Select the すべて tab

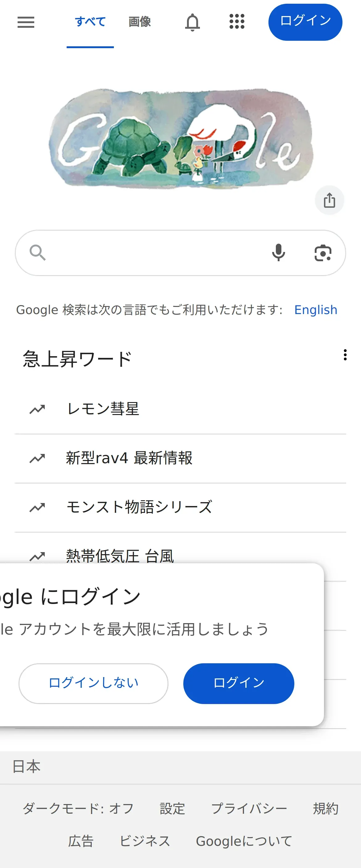(90, 22)
